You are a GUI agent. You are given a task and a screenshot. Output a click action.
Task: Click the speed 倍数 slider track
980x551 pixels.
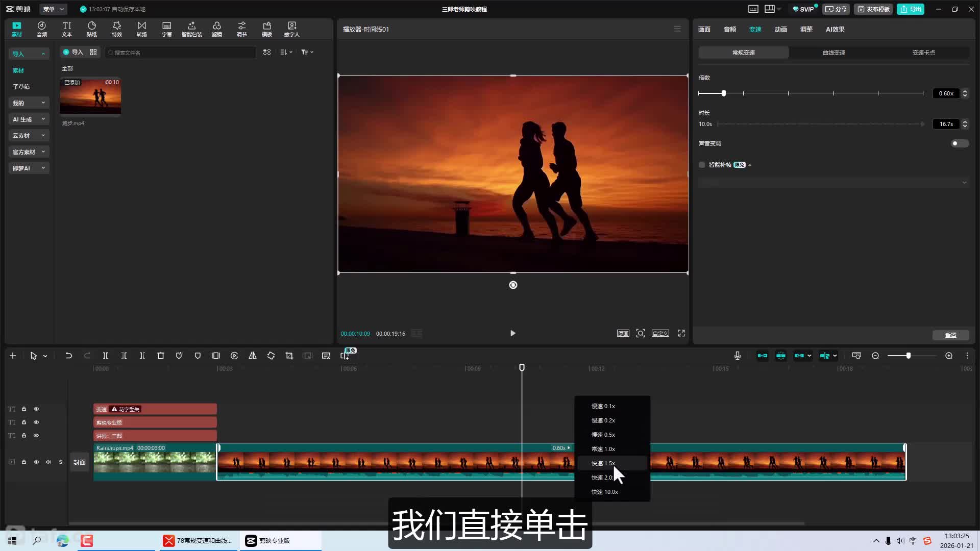tap(811, 93)
